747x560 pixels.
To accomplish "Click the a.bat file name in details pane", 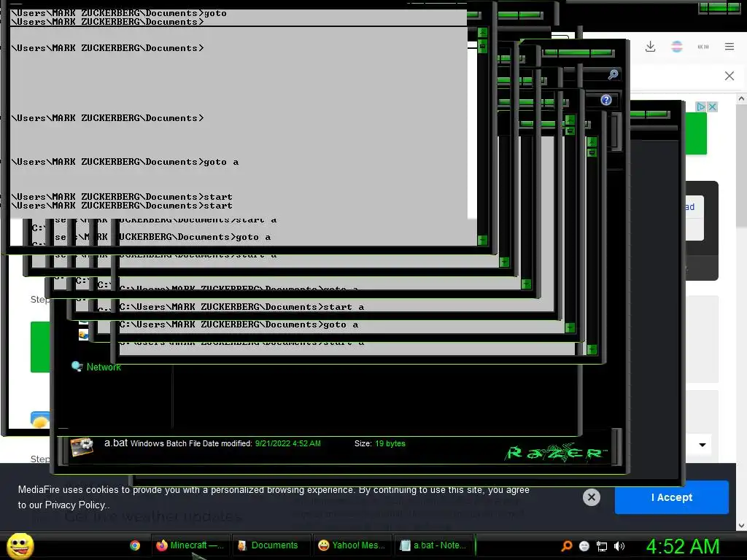I will tap(116, 443).
